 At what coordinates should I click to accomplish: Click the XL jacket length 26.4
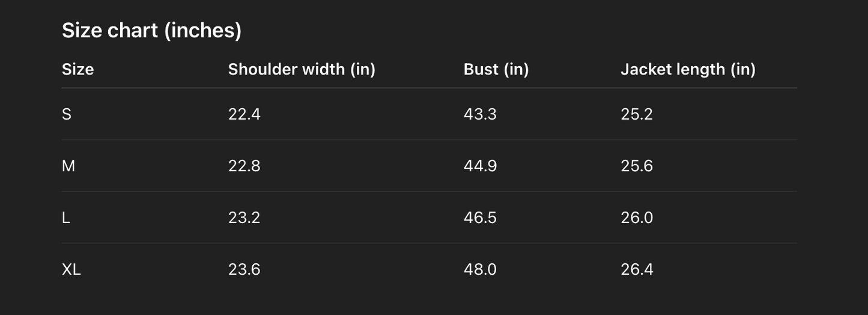point(637,269)
